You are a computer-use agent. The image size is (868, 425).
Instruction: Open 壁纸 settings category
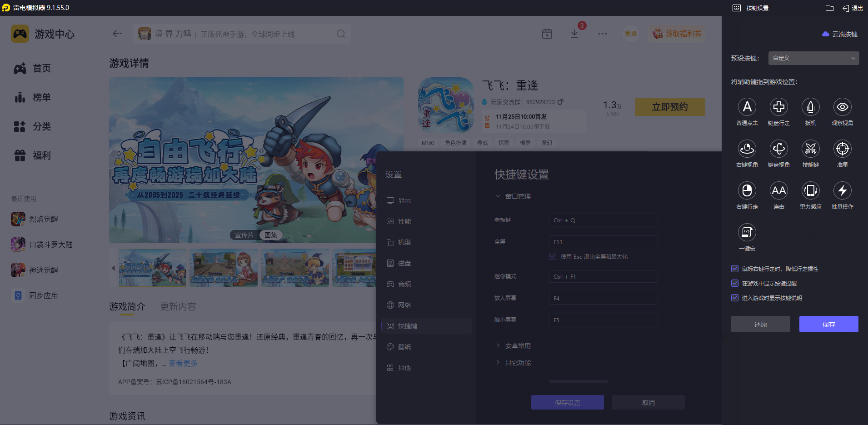(x=426, y=347)
